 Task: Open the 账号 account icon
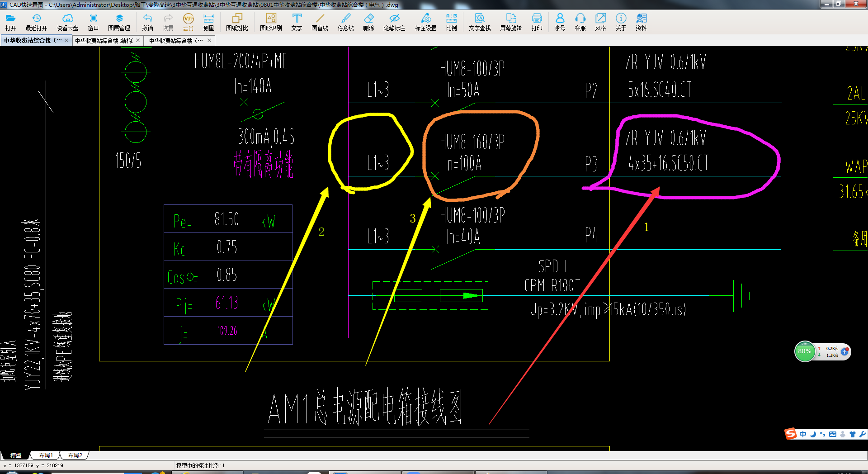coord(560,22)
